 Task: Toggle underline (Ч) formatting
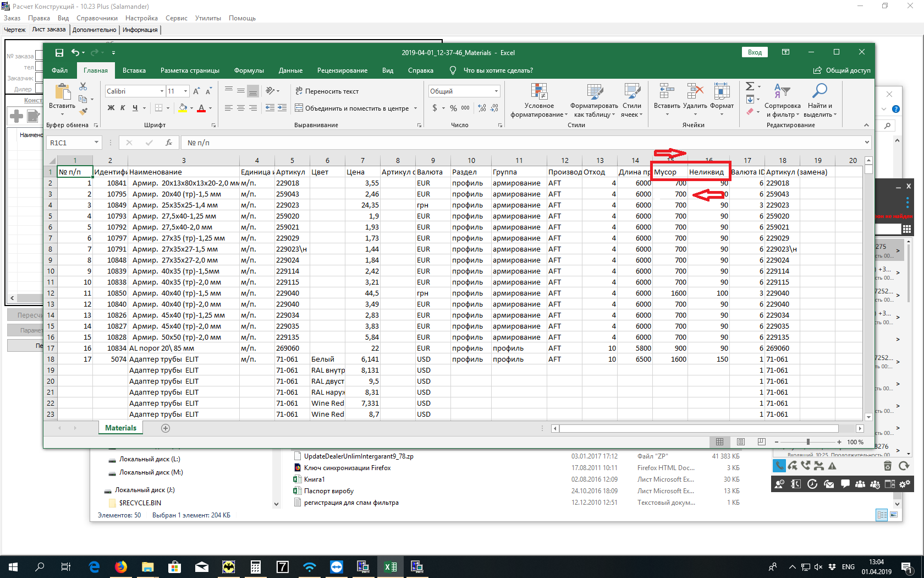135,108
